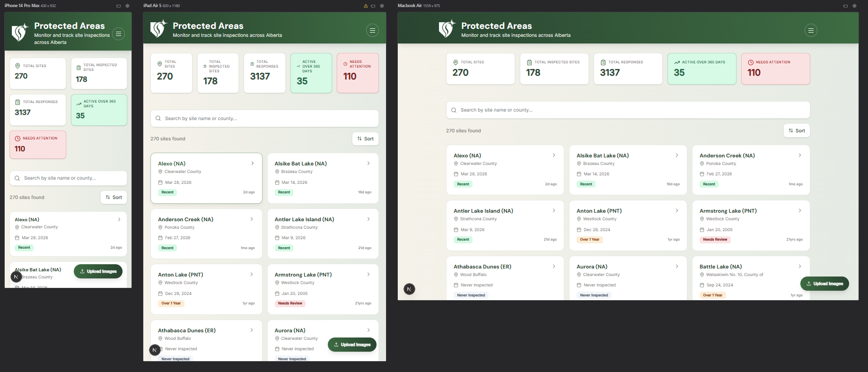Expand Alexo (NA) chevron in iPhone view
Image resolution: width=868 pixels, height=372 pixels.
click(x=119, y=220)
